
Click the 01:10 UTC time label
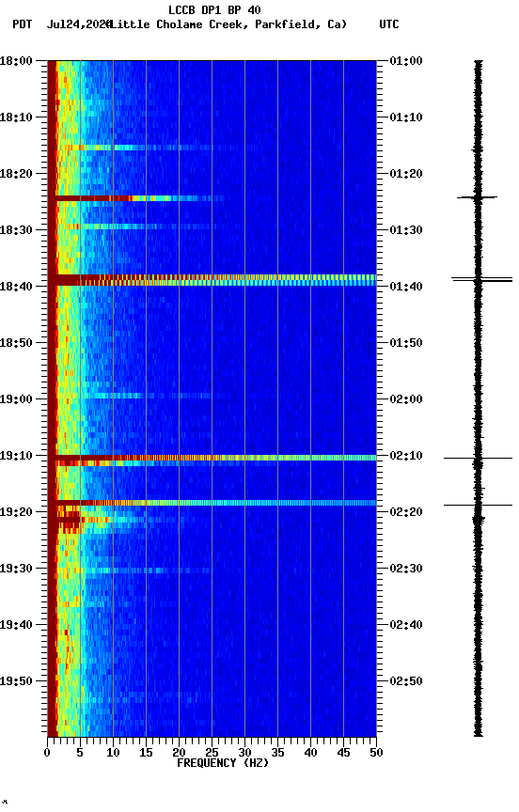click(406, 117)
